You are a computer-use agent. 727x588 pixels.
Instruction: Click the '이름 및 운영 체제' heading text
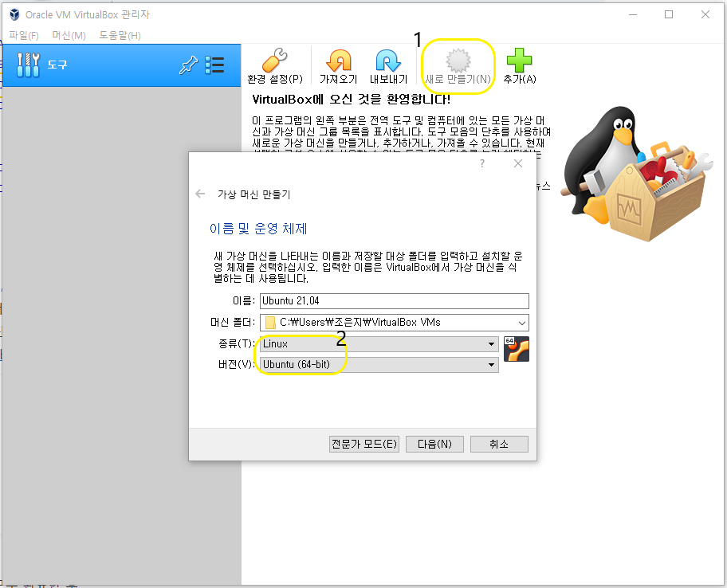coord(258,229)
